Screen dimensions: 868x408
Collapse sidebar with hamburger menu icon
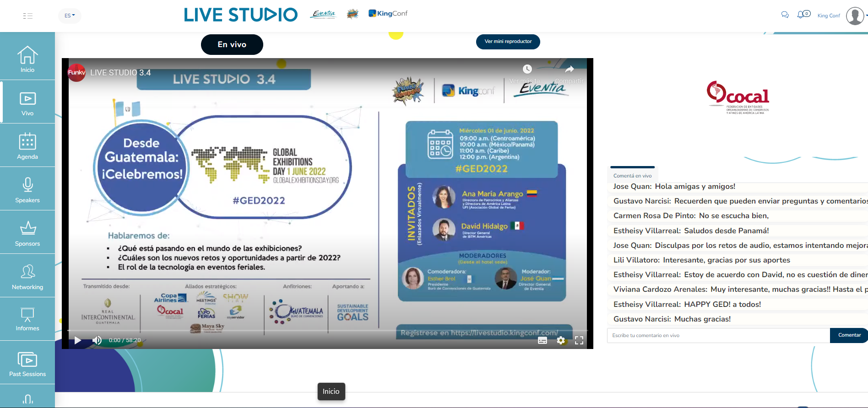tap(28, 16)
